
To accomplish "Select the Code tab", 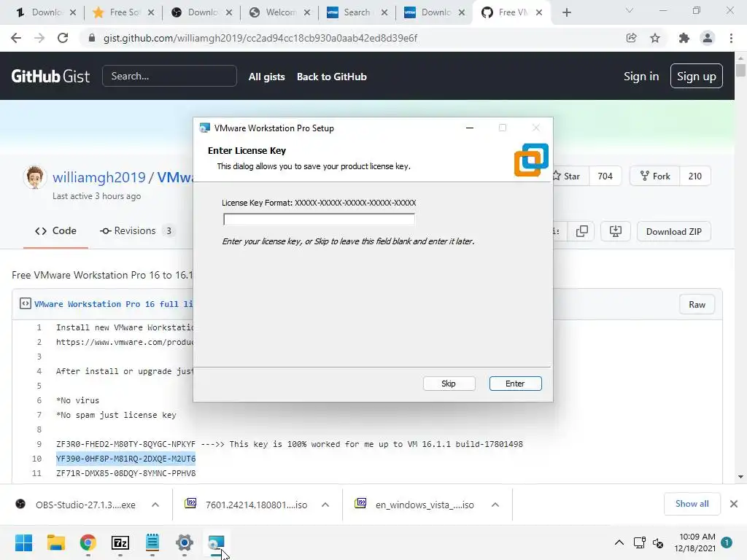I will point(55,231).
